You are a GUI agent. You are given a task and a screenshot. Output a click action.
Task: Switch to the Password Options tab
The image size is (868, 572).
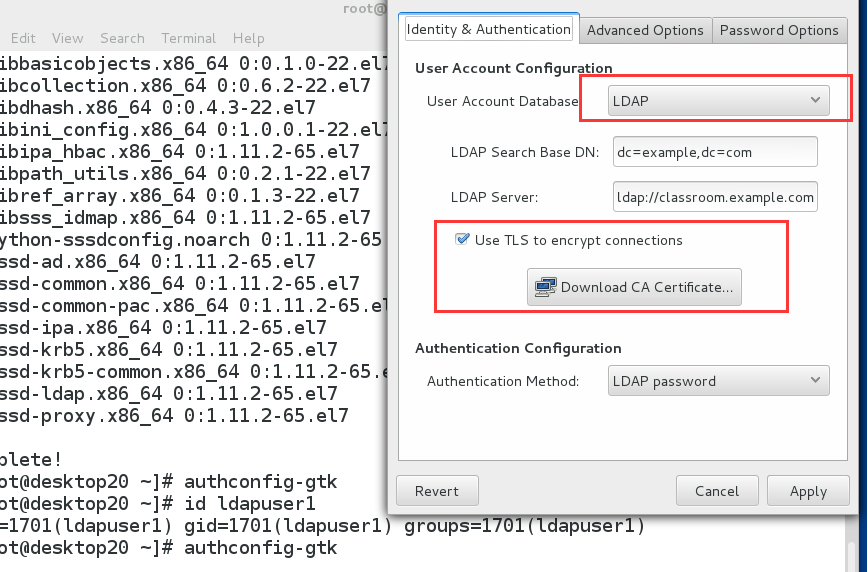779,30
